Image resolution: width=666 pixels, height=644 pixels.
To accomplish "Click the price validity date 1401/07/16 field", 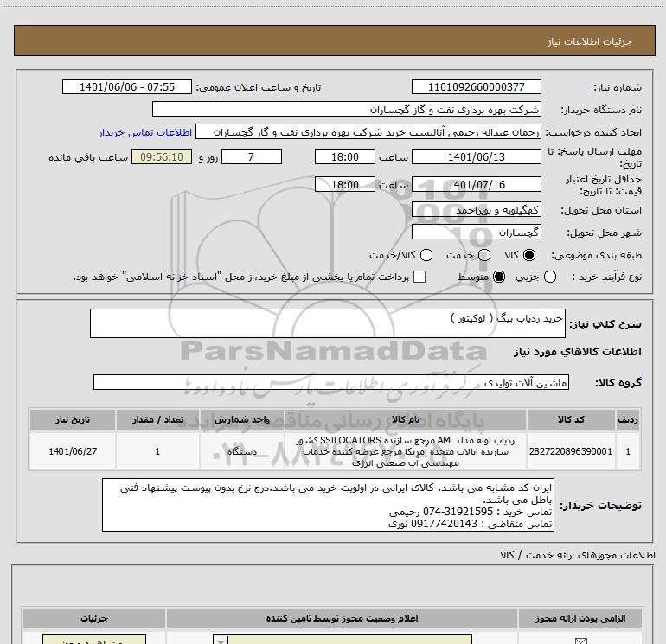I will click(x=476, y=185).
